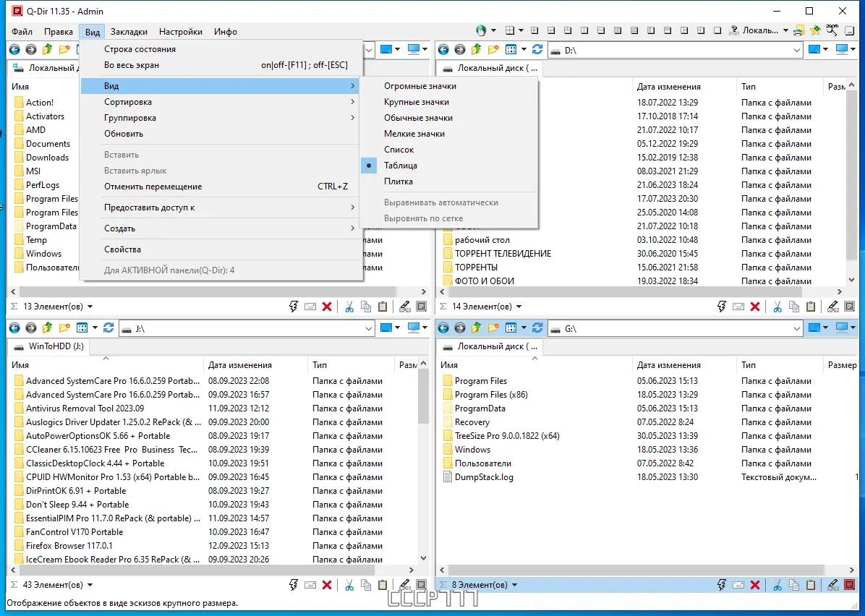Click Тип column header in J:\ pane
The image size is (865, 616).
tap(351, 365)
